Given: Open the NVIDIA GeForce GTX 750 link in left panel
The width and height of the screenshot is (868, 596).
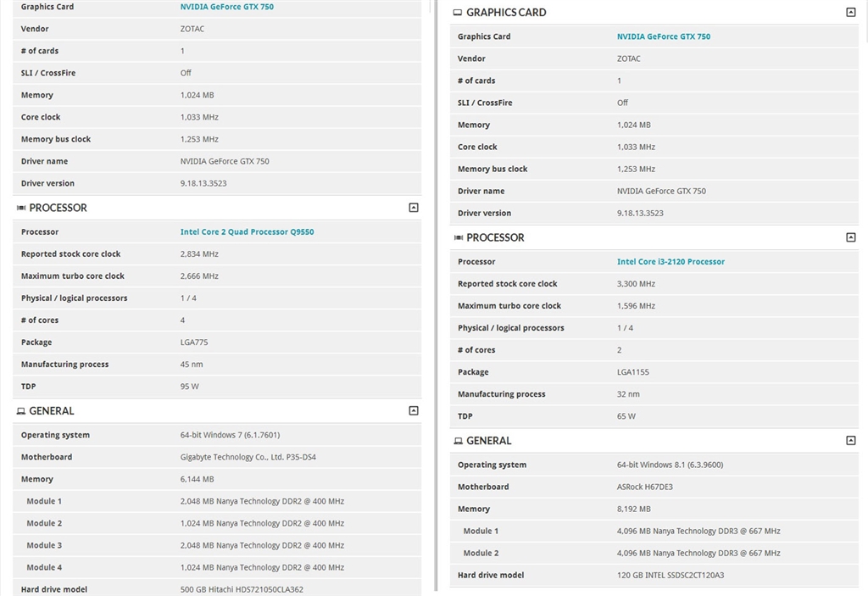Looking at the screenshot, I should click(227, 7).
